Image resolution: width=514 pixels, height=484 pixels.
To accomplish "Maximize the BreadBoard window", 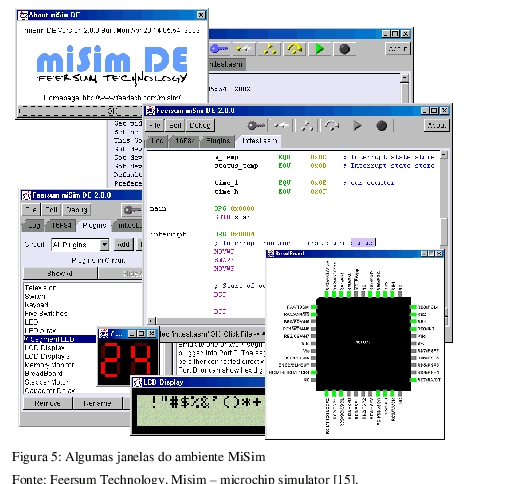I will pyautogui.click(x=431, y=254).
